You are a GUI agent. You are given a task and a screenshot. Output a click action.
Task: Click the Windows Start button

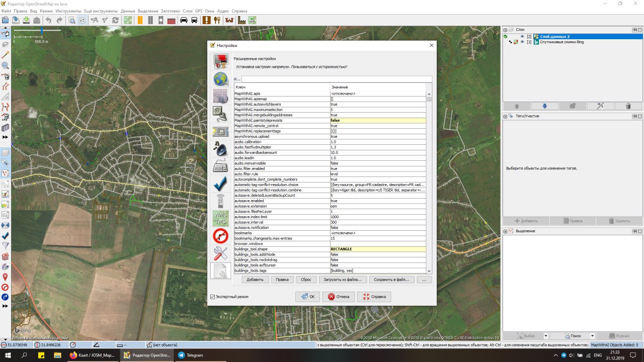click(8, 355)
